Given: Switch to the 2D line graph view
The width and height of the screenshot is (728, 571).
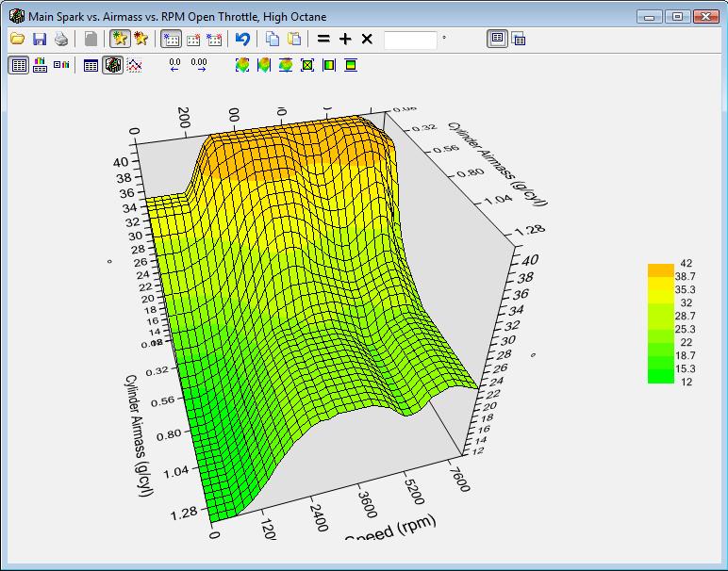Looking at the screenshot, I should [135, 65].
